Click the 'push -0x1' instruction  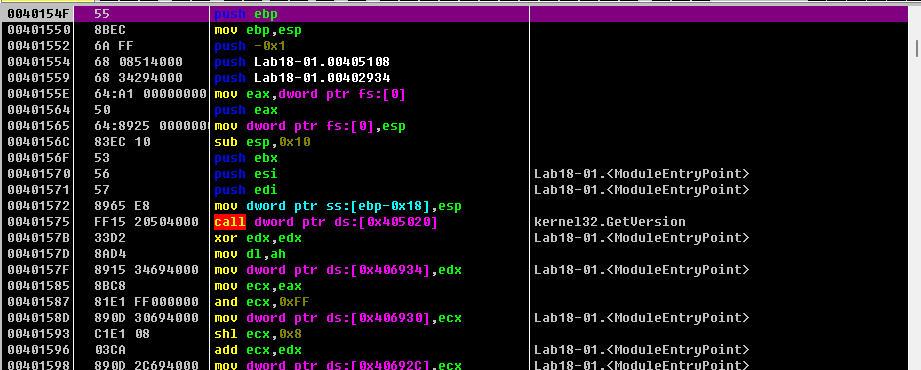(x=250, y=46)
